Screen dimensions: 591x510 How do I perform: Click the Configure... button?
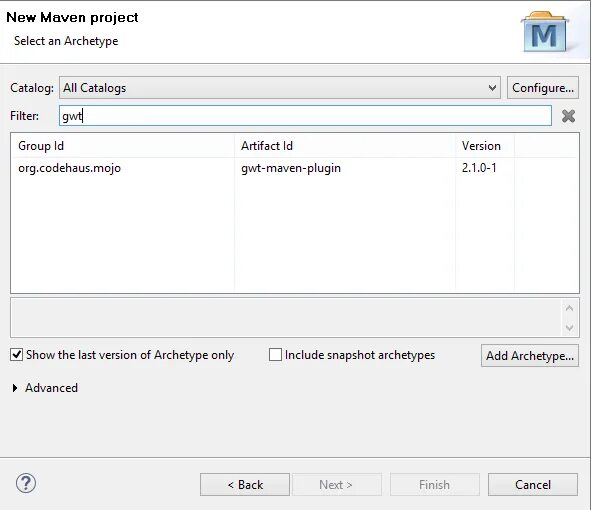(543, 88)
